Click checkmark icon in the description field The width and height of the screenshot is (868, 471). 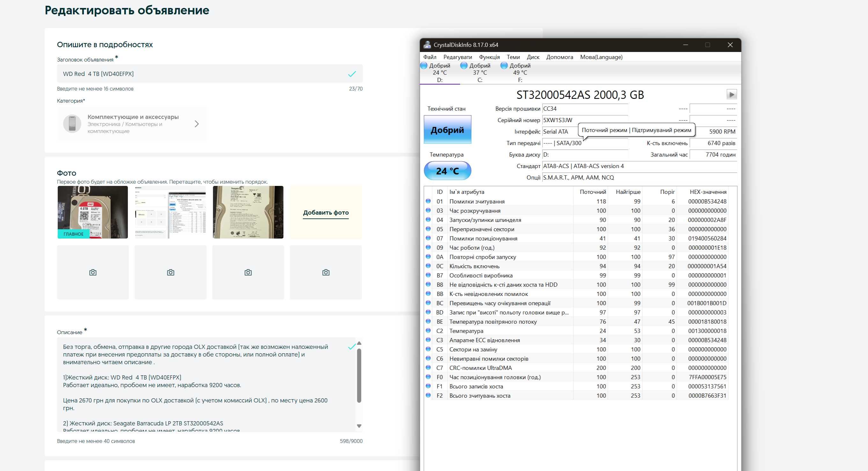point(352,346)
